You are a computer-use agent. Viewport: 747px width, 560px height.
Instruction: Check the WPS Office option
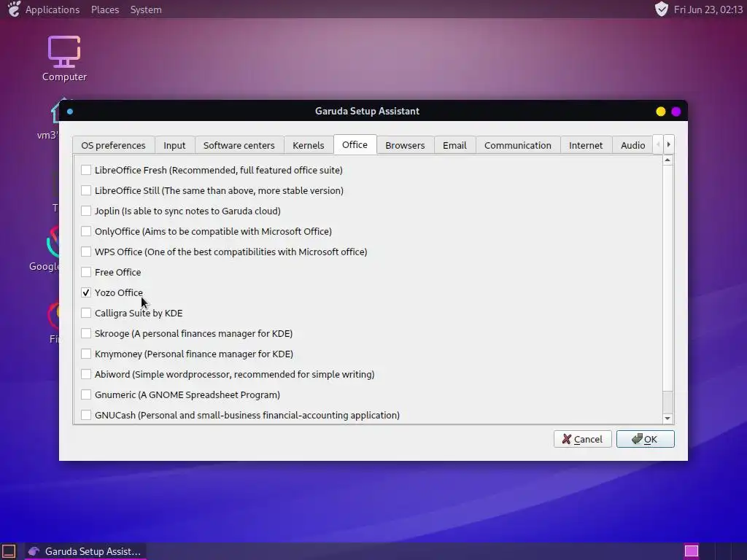86,252
